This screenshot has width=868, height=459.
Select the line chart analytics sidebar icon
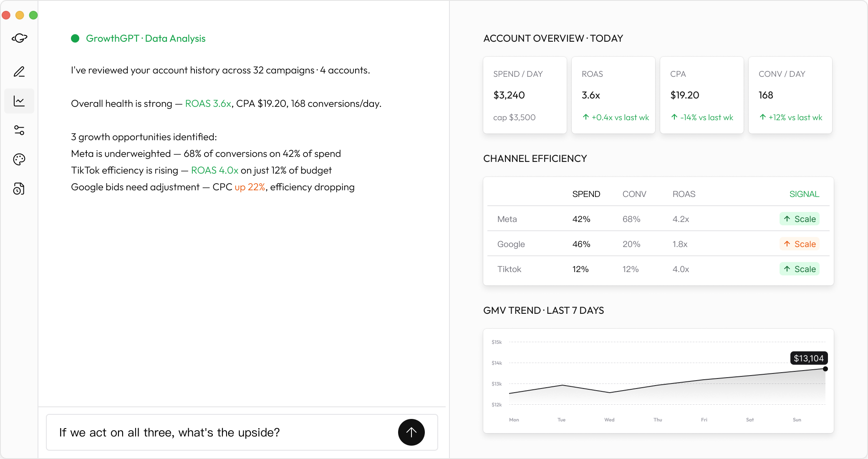19,101
